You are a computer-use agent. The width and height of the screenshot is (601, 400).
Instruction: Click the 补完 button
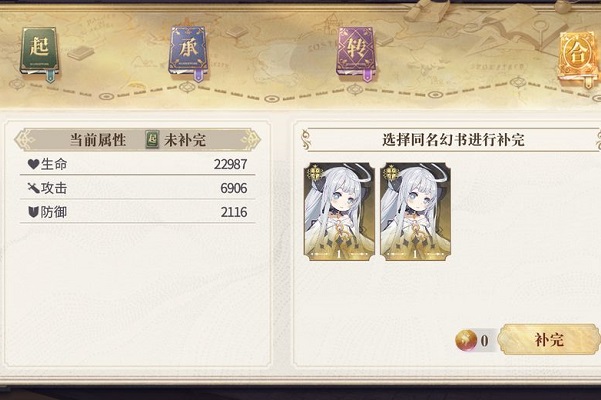[x=550, y=339]
